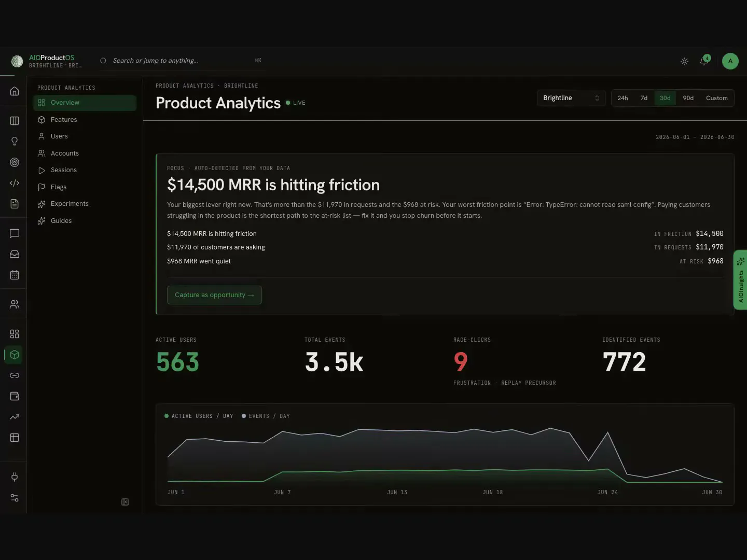Open the inbox tray icon
This screenshot has height=560, width=747.
(15, 254)
